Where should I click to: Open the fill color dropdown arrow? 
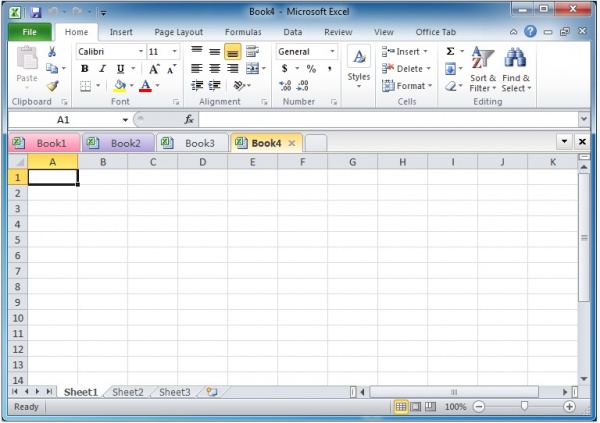[131, 86]
